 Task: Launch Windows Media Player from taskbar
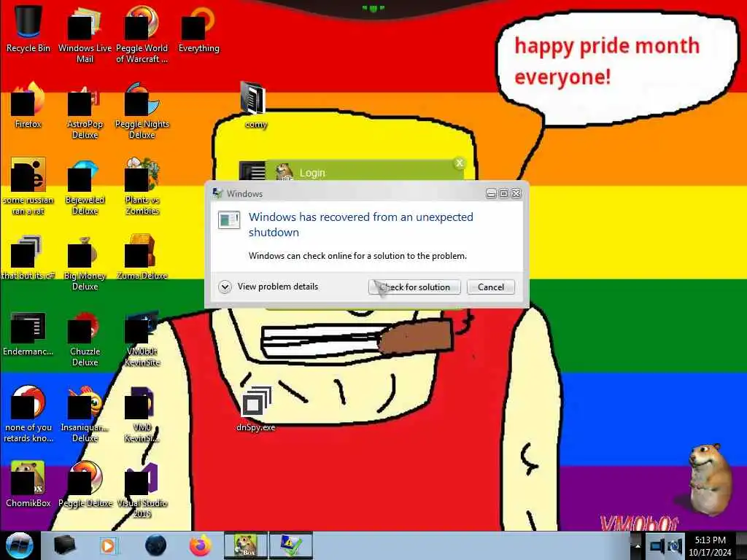click(109, 545)
